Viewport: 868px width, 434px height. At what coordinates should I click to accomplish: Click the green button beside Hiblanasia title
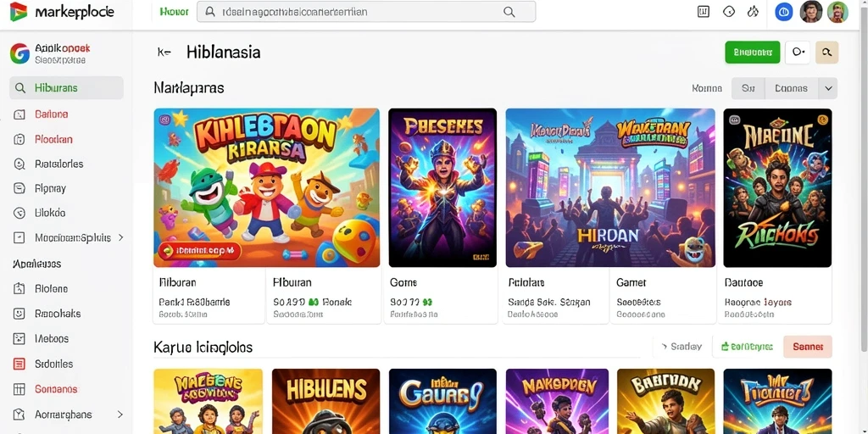coord(753,52)
